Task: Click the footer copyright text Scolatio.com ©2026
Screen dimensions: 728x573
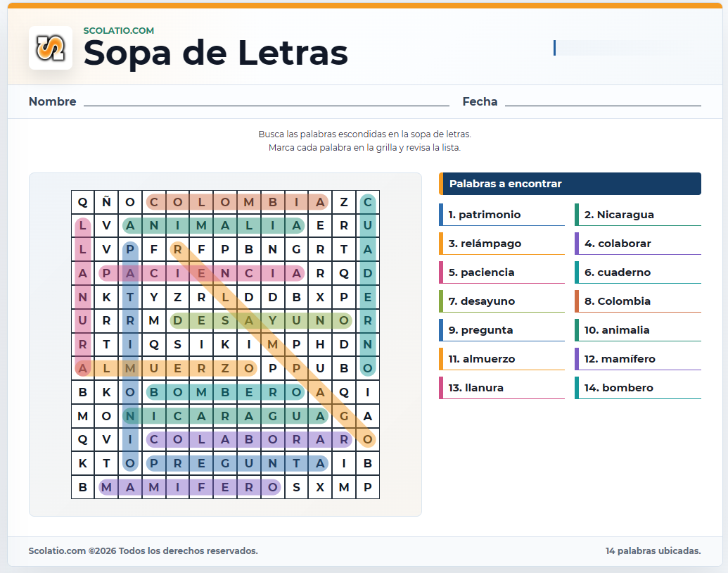Action: click(143, 550)
